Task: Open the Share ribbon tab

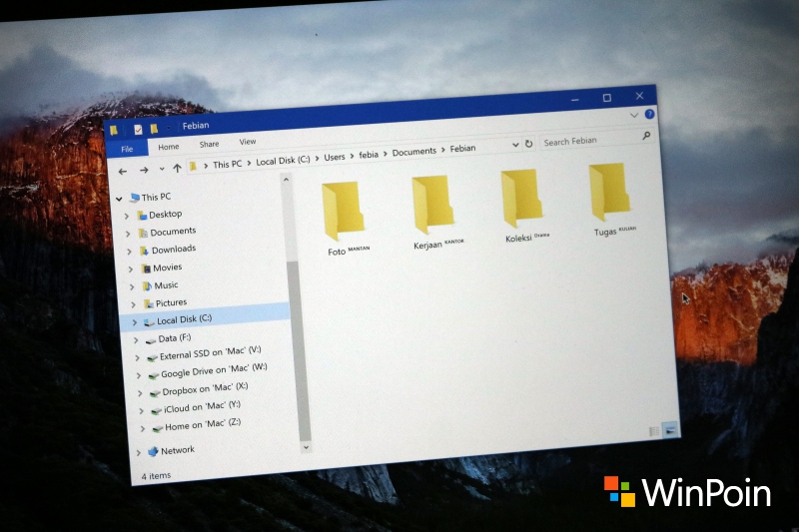Action: [x=209, y=144]
